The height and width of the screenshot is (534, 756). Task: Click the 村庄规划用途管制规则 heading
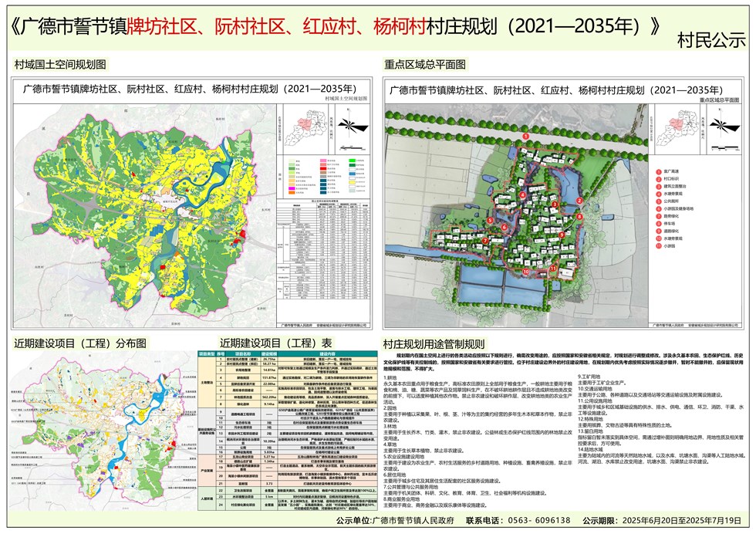click(x=434, y=343)
